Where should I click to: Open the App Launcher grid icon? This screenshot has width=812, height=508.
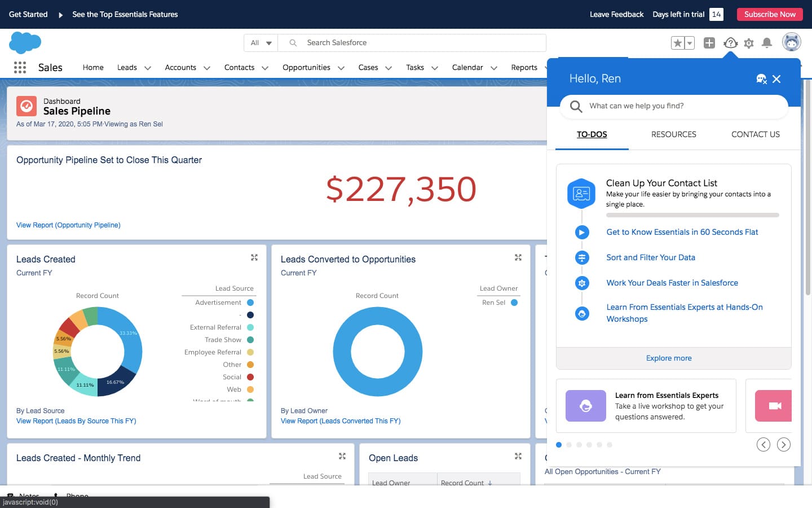[20, 67]
